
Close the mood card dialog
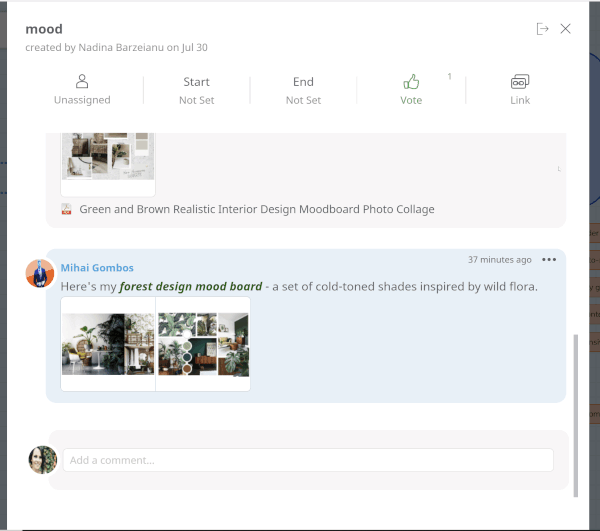[x=566, y=29]
